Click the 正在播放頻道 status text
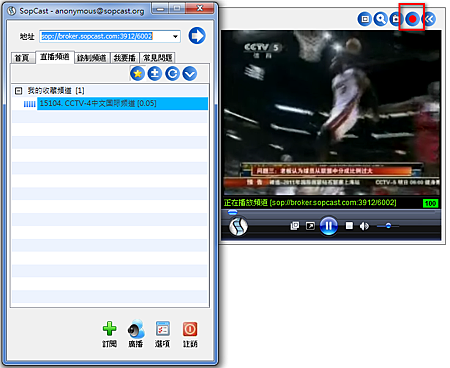Image resolution: width=450 pixels, height=368 pixels. click(310, 202)
